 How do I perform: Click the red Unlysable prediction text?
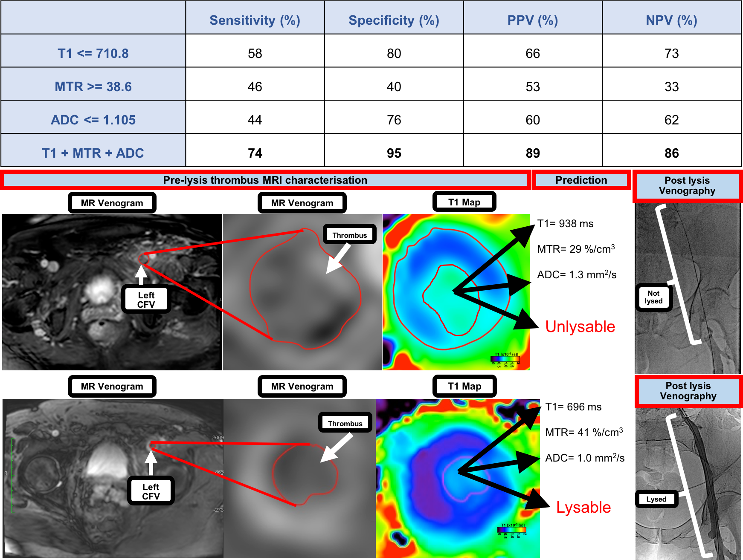(580, 326)
